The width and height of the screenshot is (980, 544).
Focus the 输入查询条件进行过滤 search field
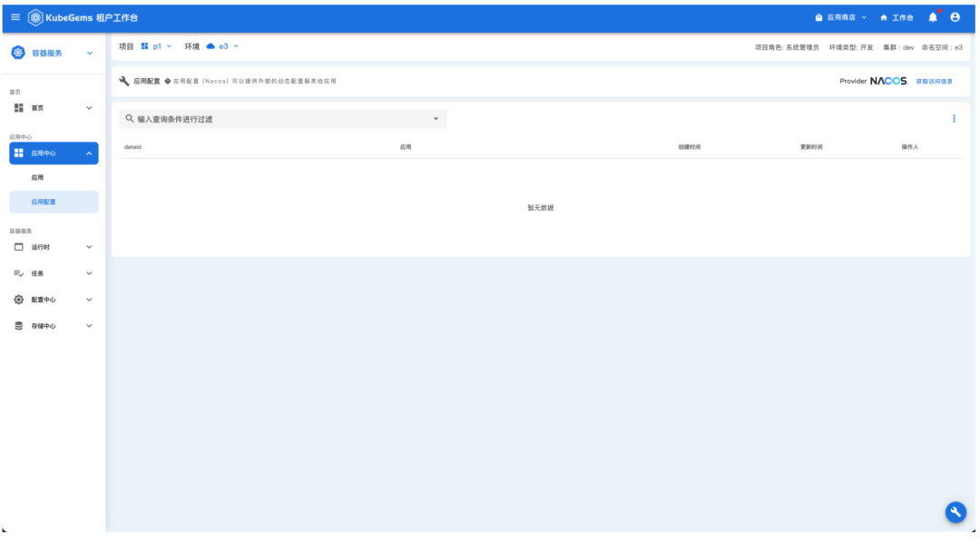(x=283, y=119)
